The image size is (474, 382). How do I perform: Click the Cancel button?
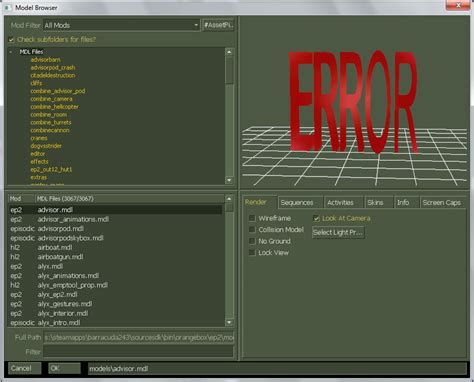click(25, 368)
